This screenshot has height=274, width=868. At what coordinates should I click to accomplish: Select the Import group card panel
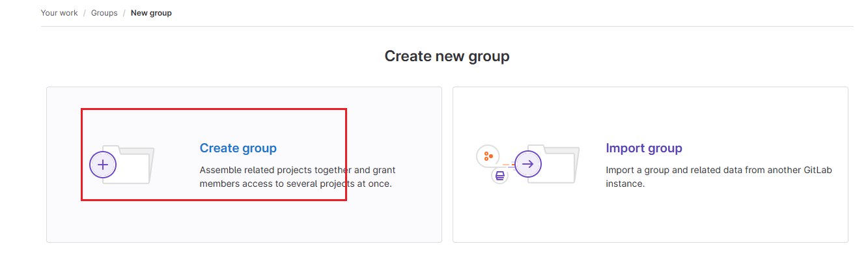pos(651,165)
